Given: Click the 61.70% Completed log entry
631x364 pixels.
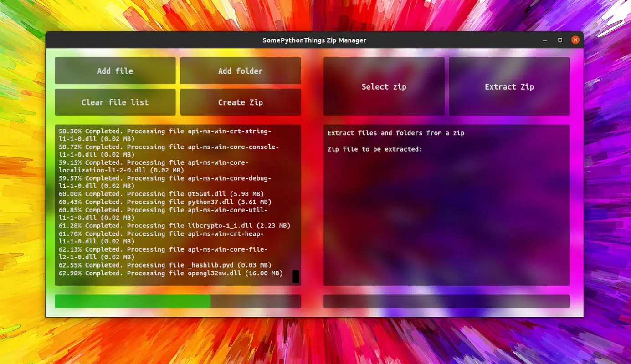Looking at the screenshot, I should coord(161,238).
